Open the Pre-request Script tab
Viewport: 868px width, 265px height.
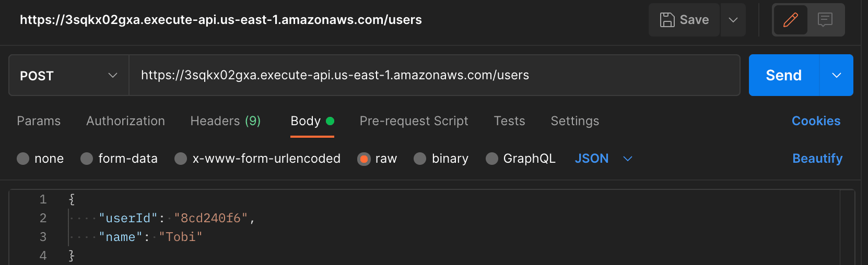pos(414,121)
